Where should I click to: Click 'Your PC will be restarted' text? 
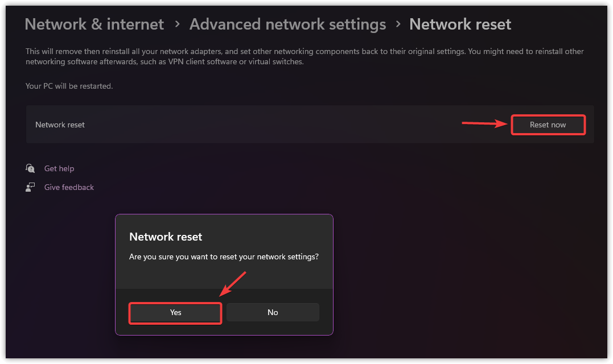[x=69, y=86]
